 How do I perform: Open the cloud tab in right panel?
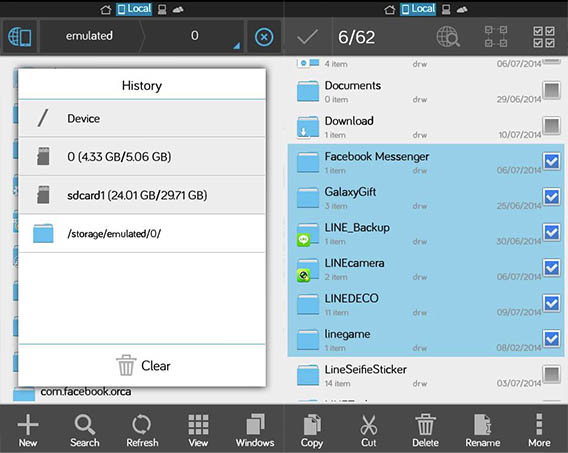462,10
